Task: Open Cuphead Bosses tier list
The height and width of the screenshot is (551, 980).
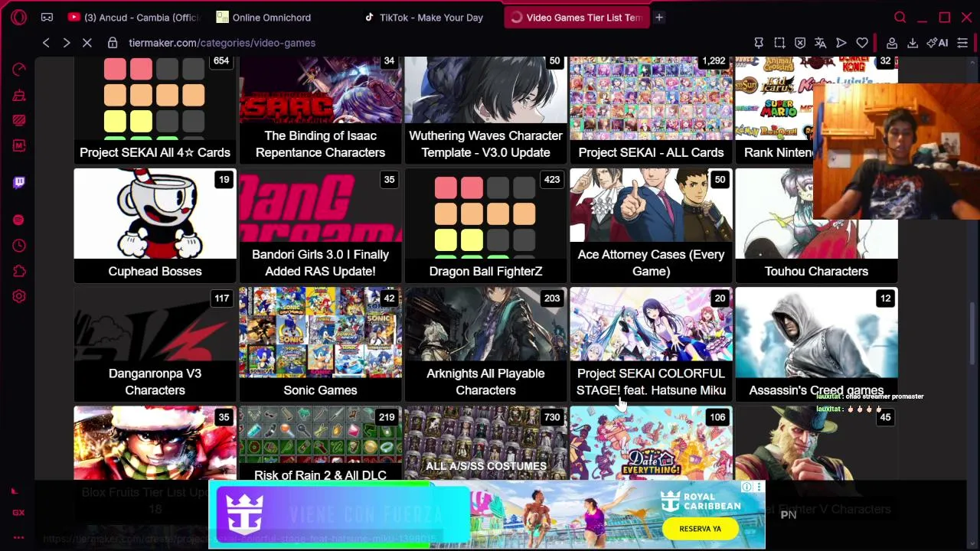Action: [155, 226]
